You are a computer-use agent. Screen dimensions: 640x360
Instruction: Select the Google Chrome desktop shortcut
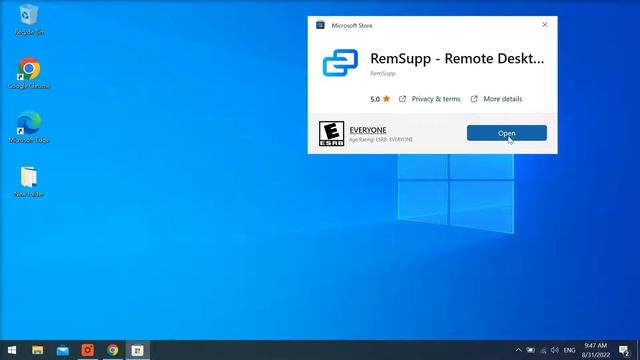(29, 73)
